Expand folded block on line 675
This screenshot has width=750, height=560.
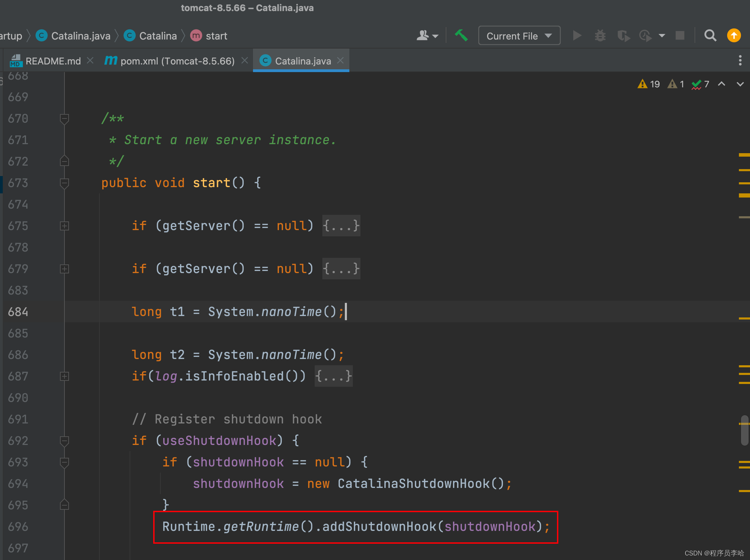point(64,226)
